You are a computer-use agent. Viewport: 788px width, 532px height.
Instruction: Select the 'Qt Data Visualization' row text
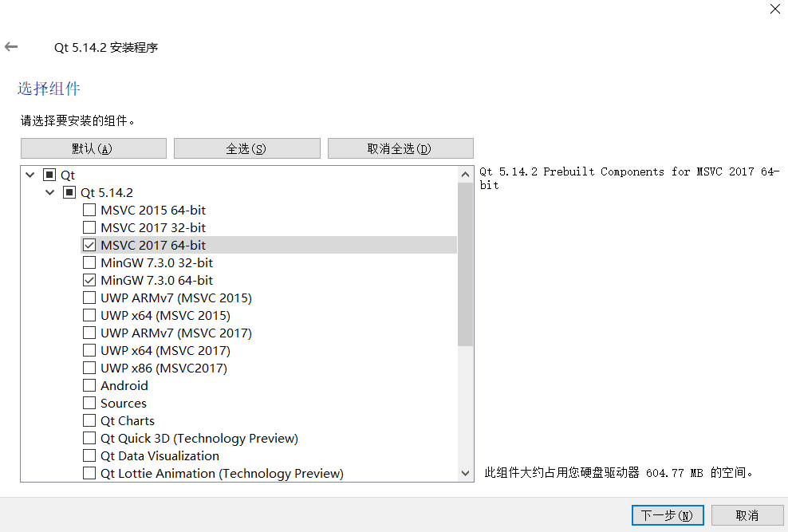[x=160, y=456]
